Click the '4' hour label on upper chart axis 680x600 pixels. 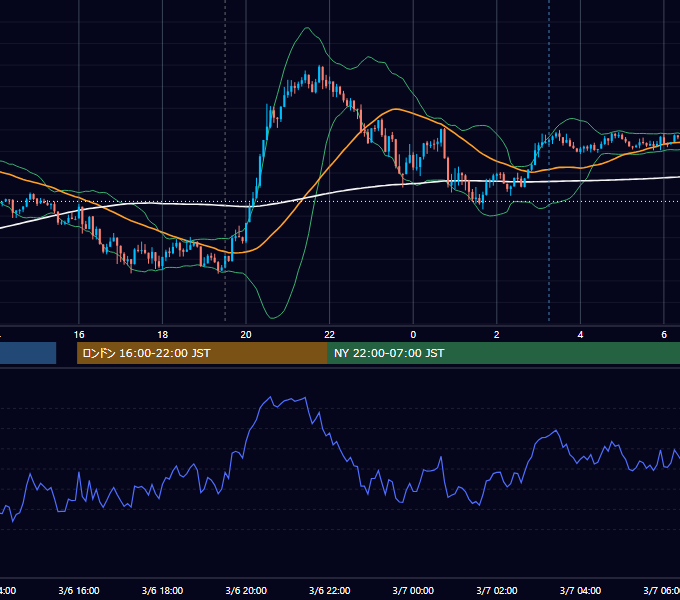coord(580,335)
